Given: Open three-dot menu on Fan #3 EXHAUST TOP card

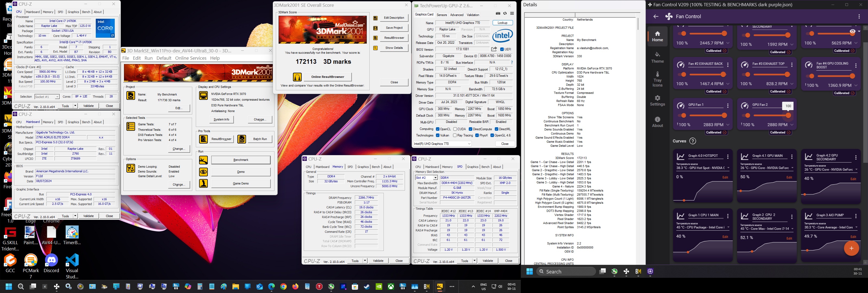Looking at the screenshot, I should (792, 65).
